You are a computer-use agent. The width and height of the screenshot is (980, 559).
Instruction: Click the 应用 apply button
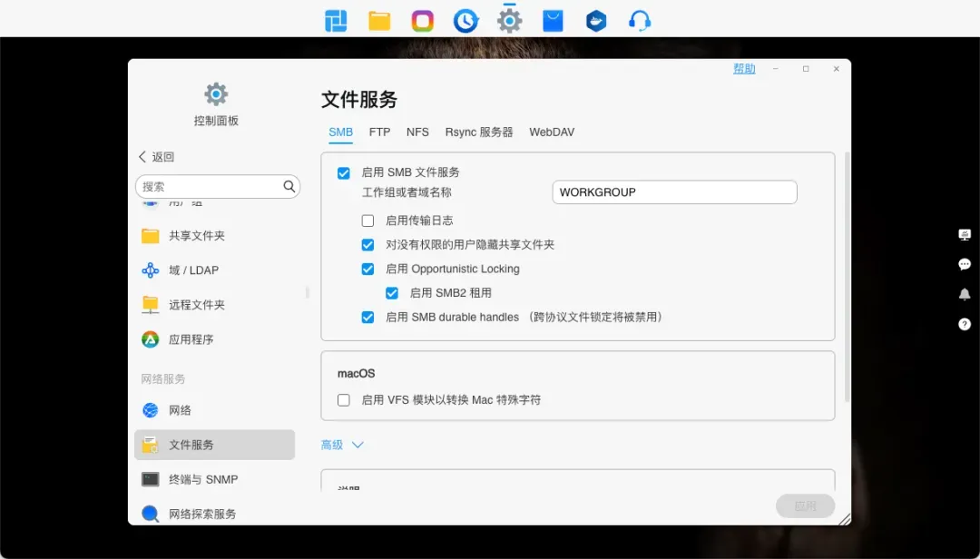coord(805,506)
